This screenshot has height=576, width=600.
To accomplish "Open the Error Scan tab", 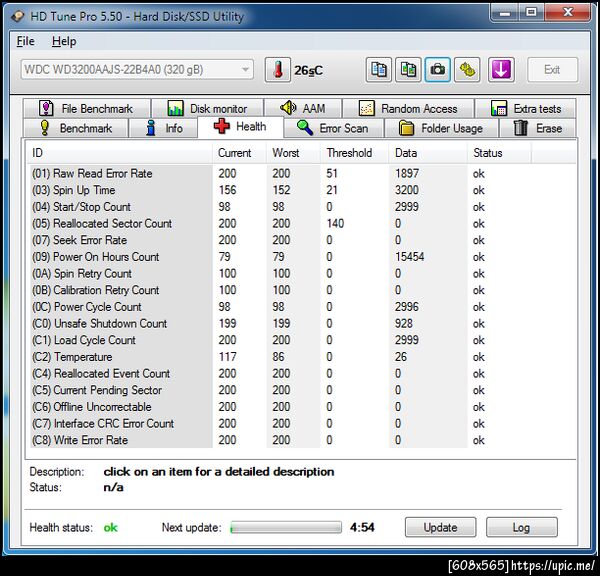I will [x=333, y=128].
